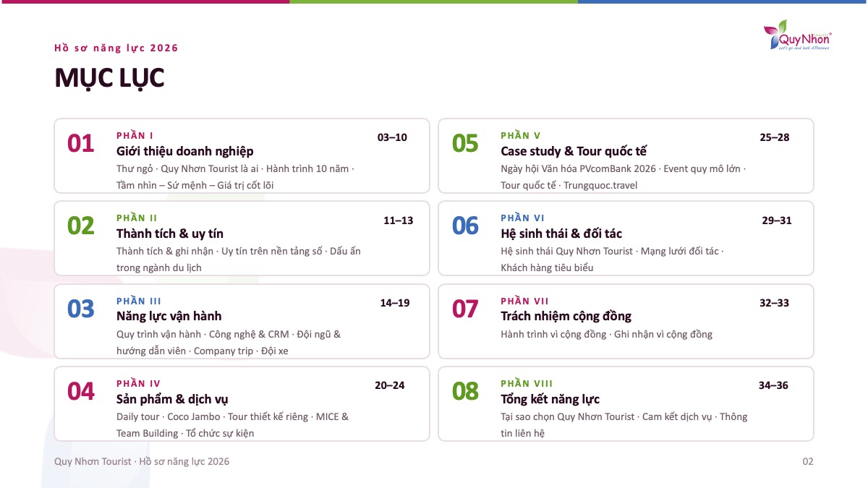
Task: Click the MỤC LỤC title
Action: [x=110, y=78]
